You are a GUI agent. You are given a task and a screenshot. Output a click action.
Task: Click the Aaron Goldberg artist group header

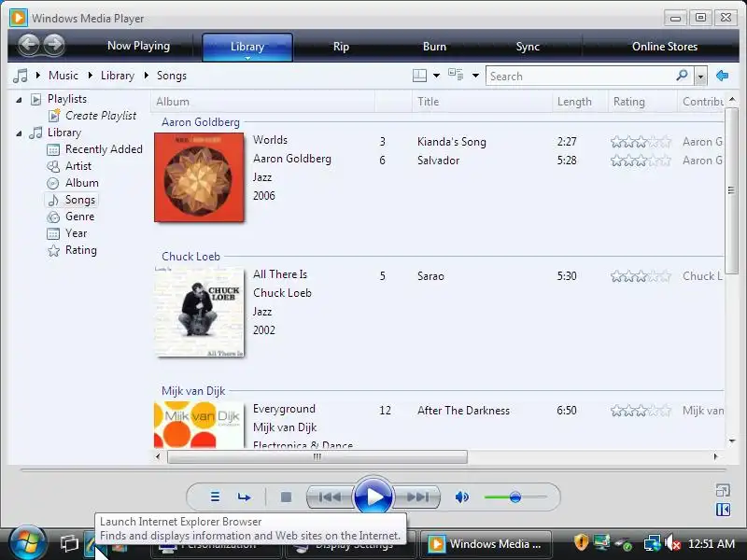pyautogui.click(x=201, y=122)
